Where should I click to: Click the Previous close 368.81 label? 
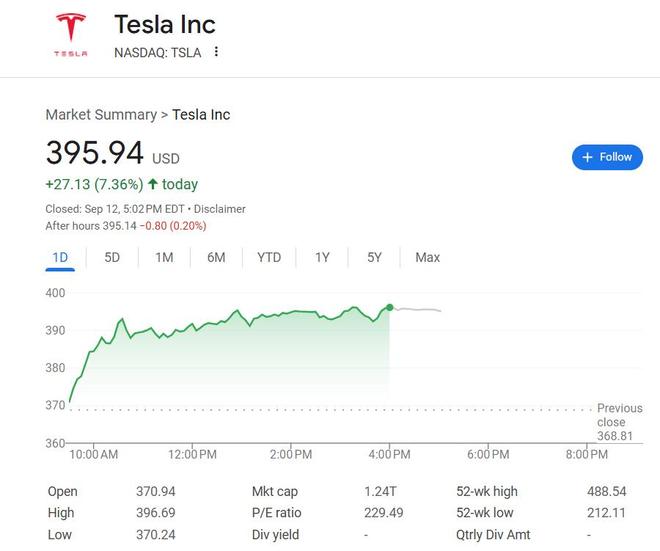coord(619,422)
